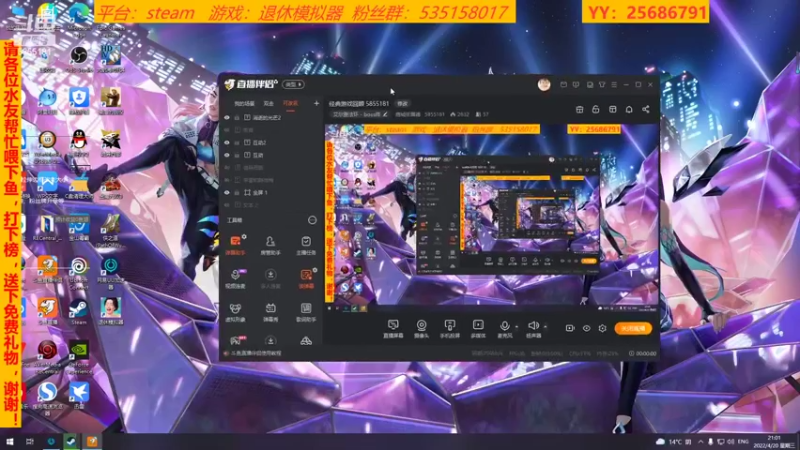Click the orange 关闭直播 button
Image resolution: width=800 pixels, height=450 pixels.
click(x=633, y=328)
